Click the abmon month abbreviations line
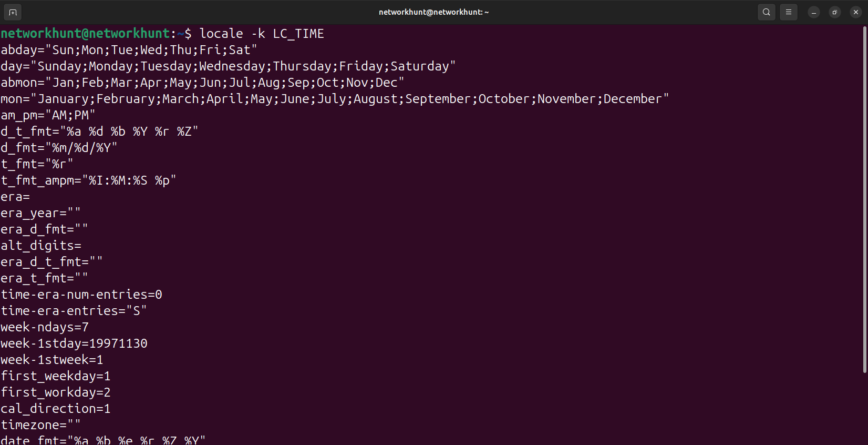The height and width of the screenshot is (445, 868). (202, 83)
